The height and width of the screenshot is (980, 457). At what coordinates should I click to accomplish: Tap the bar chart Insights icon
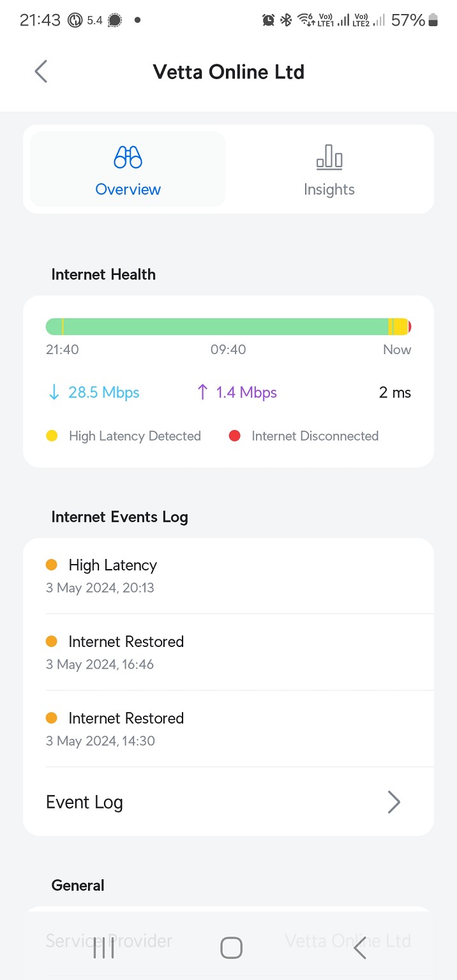(x=329, y=157)
